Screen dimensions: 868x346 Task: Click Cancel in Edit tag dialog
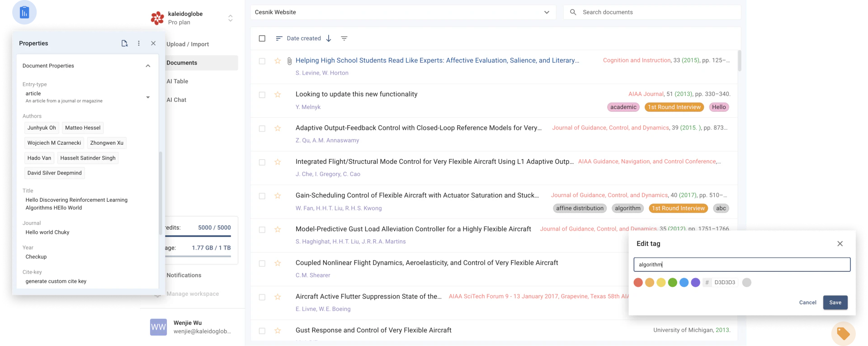(807, 303)
